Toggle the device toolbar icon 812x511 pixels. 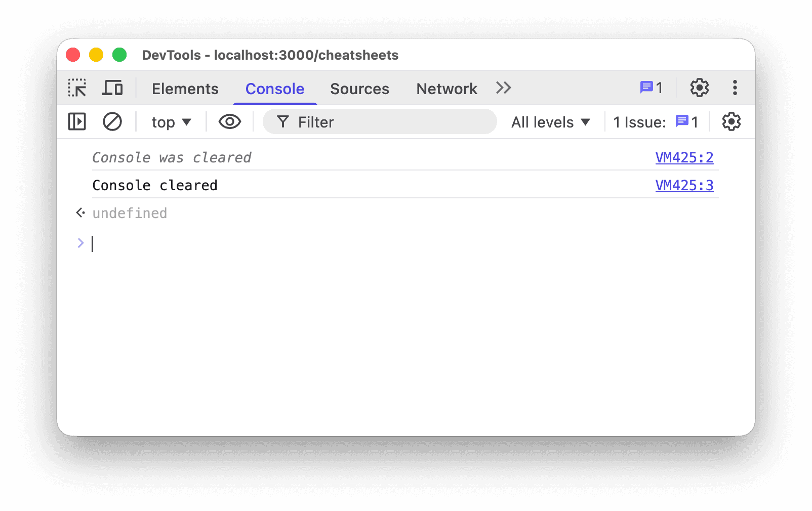[112, 88]
